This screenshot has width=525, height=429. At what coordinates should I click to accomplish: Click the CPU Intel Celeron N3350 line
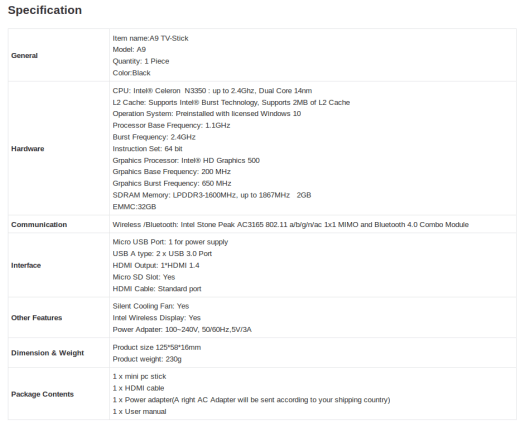(x=212, y=91)
